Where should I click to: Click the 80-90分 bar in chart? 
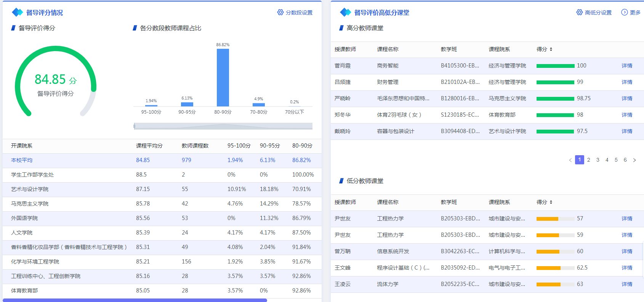(223, 77)
